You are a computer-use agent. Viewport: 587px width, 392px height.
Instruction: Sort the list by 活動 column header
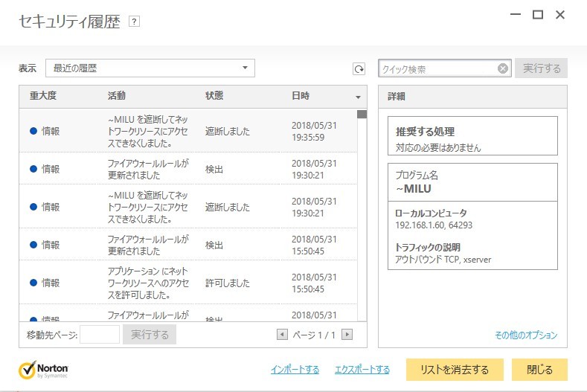117,96
